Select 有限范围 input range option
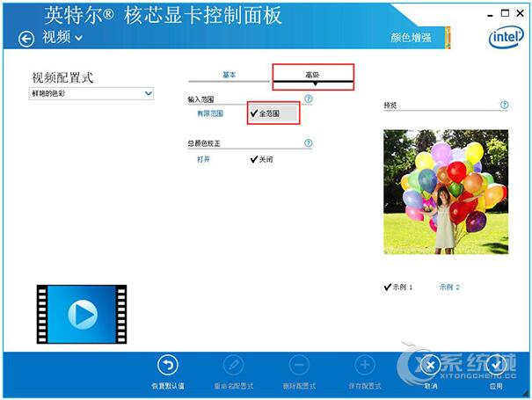532x400 pixels. (x=210, y=113)
